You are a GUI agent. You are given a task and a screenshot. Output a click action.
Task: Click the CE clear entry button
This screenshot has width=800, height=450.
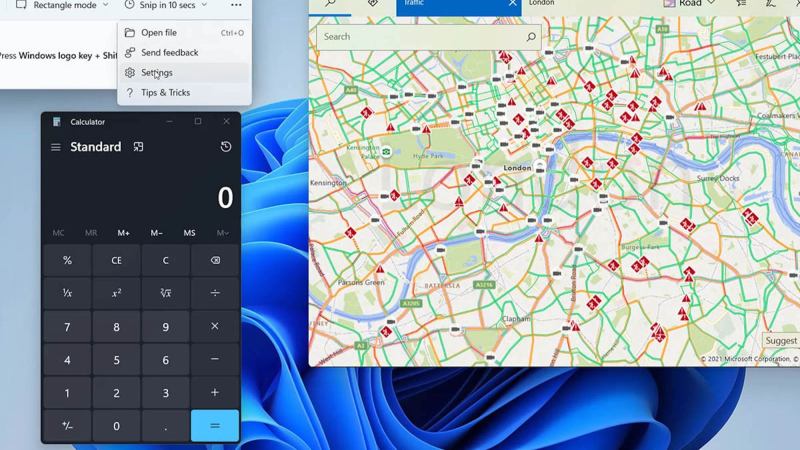[116, 260]
